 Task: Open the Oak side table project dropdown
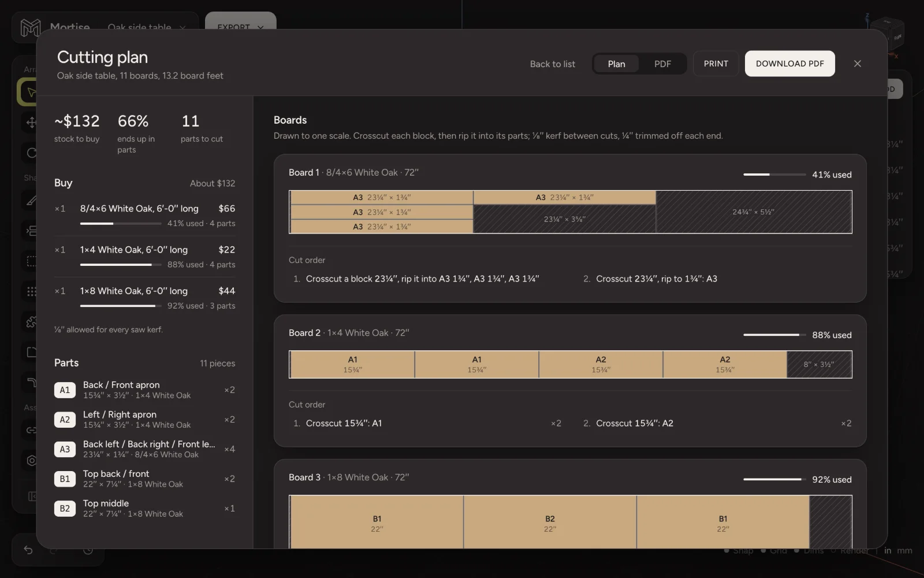[147, 27]
